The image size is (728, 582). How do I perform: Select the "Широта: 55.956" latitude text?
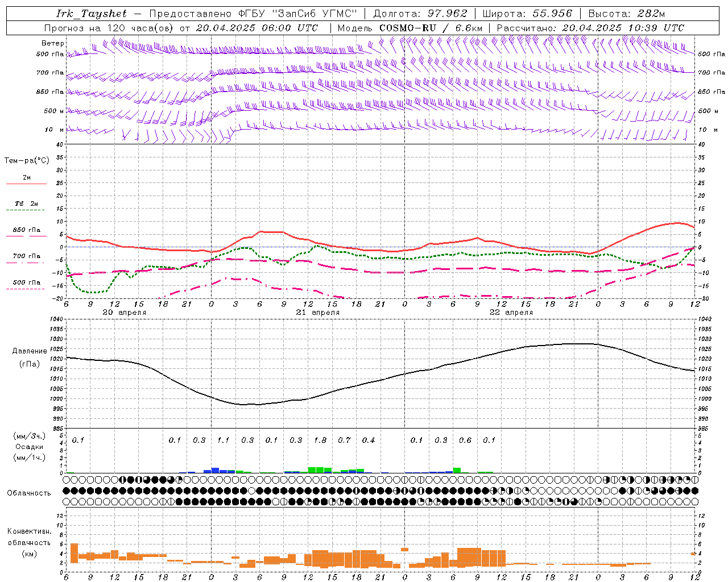pyautogui.click(x=527, y=14)
